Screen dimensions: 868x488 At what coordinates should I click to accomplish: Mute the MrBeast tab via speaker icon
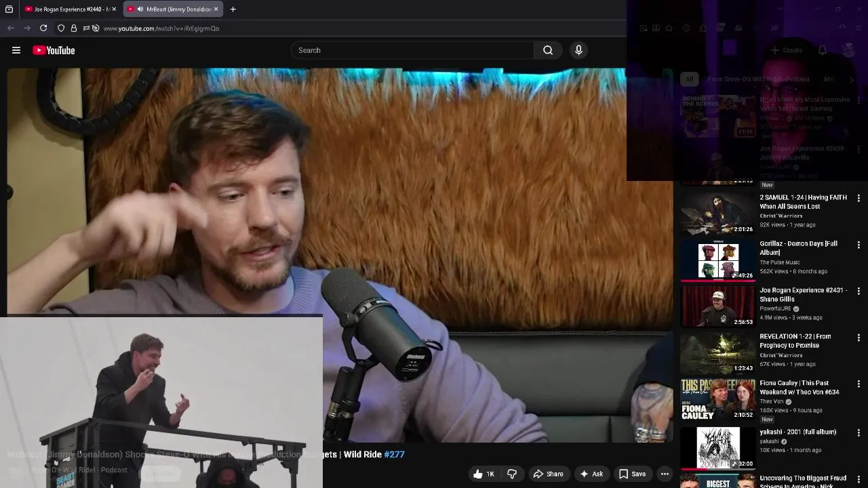pyautogui.click(x=140, y=9)
